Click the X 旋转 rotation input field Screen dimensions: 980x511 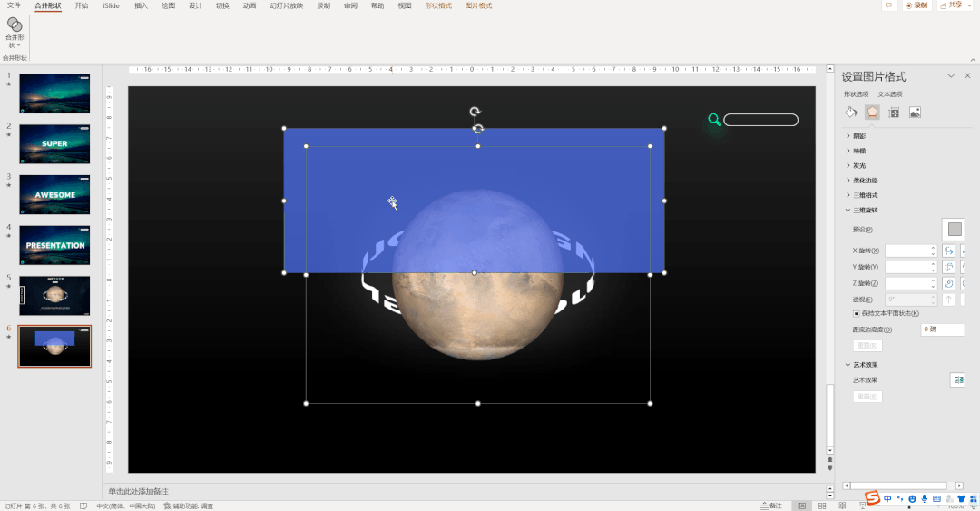[911, 251]
